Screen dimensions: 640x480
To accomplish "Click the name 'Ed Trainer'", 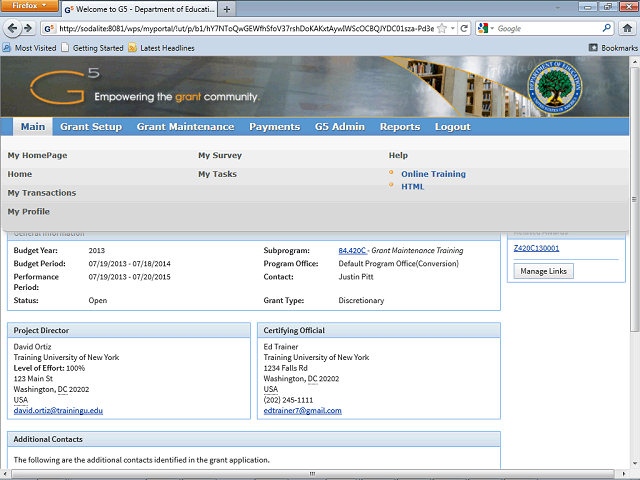I will (x=281, y=347).
